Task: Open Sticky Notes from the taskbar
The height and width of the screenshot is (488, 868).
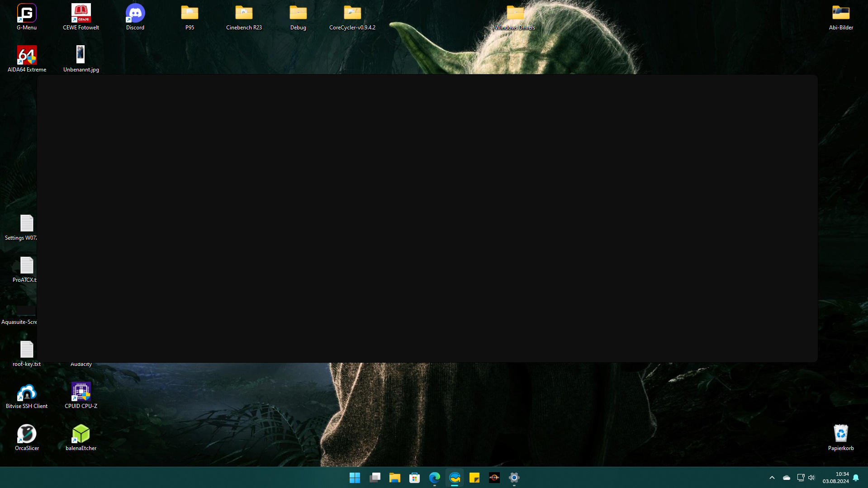Action: [474, 478]
